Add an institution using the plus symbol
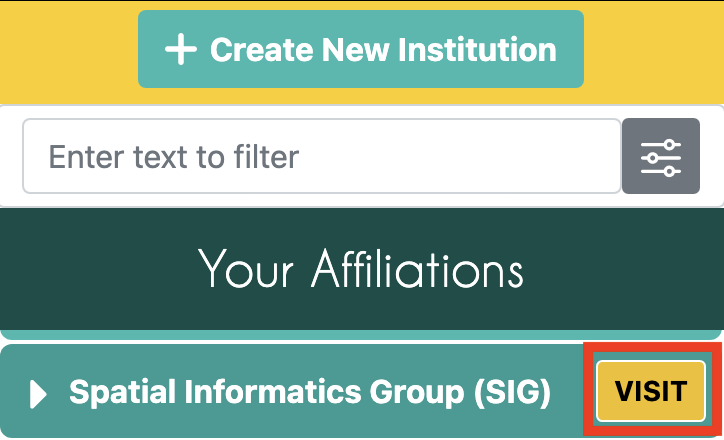The image size is (724, 440). click(x=180, y=50)
